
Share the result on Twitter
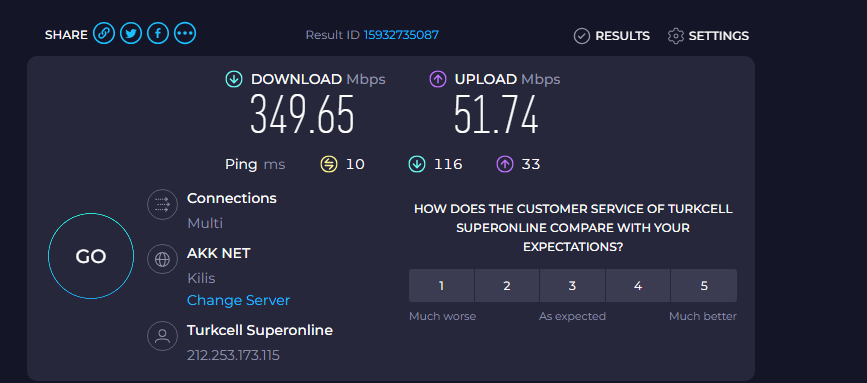pyautogui.click(x=130, y=34)
